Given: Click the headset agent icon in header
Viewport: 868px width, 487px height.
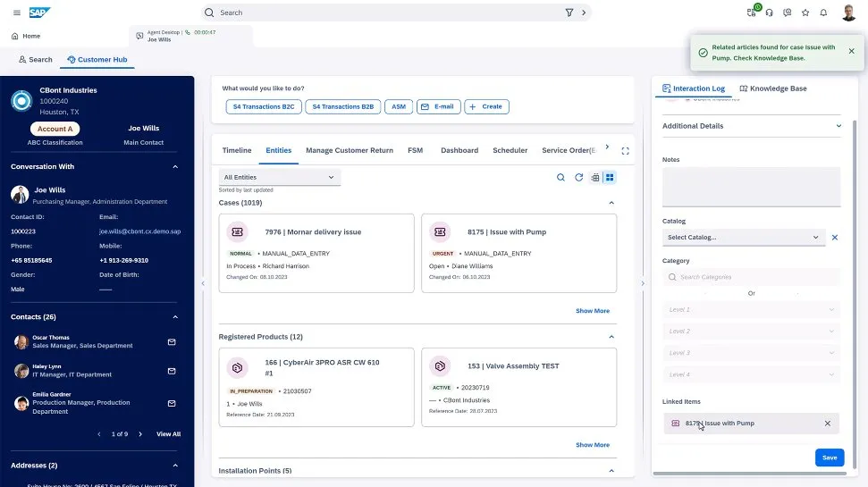Looking at the screenshot, I should coord(770,13).
